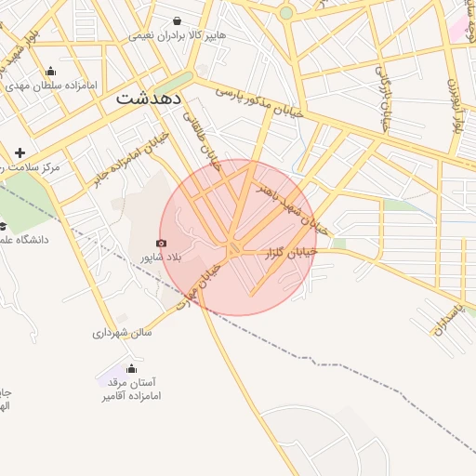Click the graduation cap icon near دانشگاه
Viewport: 476px width, 476px height.
pos(3,226)
